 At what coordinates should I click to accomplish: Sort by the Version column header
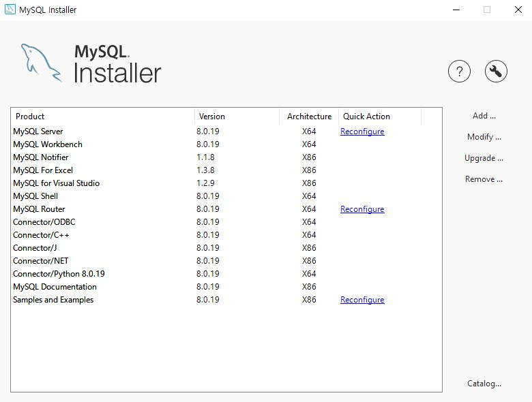[237, 117]
